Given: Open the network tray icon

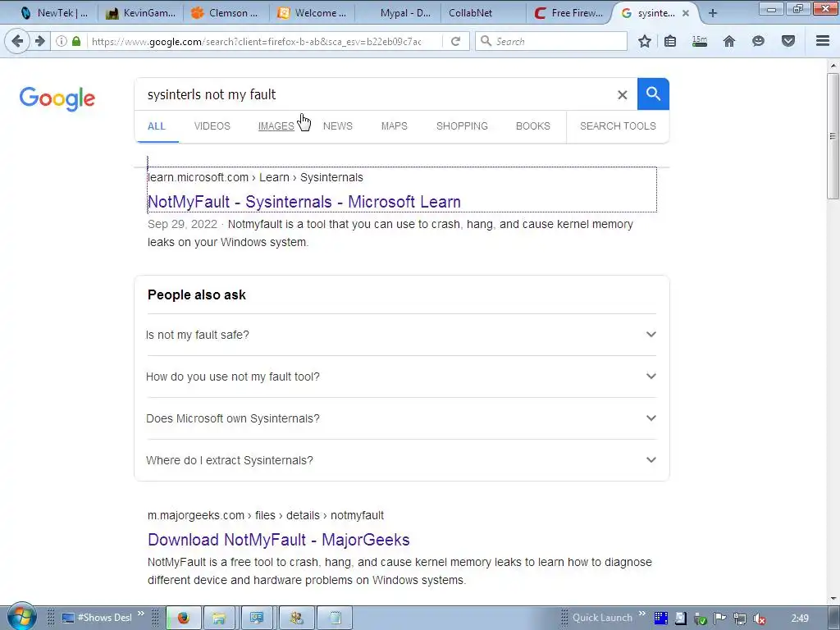Looking at the screenshot, I should click(740, 619).
